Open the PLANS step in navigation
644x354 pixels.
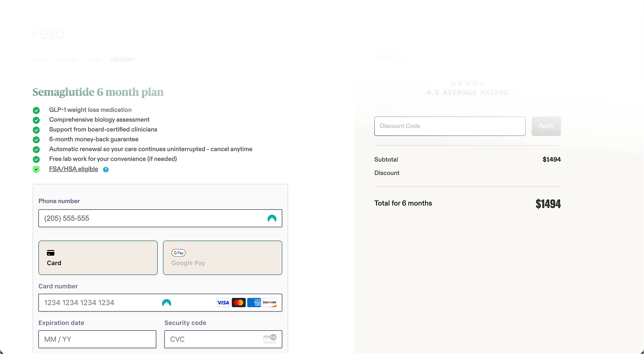[94, 59]
